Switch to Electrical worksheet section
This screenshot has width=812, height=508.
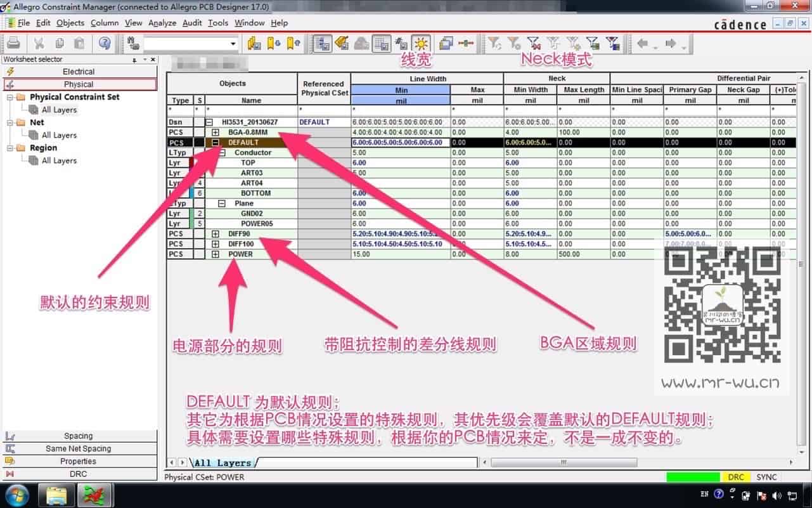pos(79,72)
